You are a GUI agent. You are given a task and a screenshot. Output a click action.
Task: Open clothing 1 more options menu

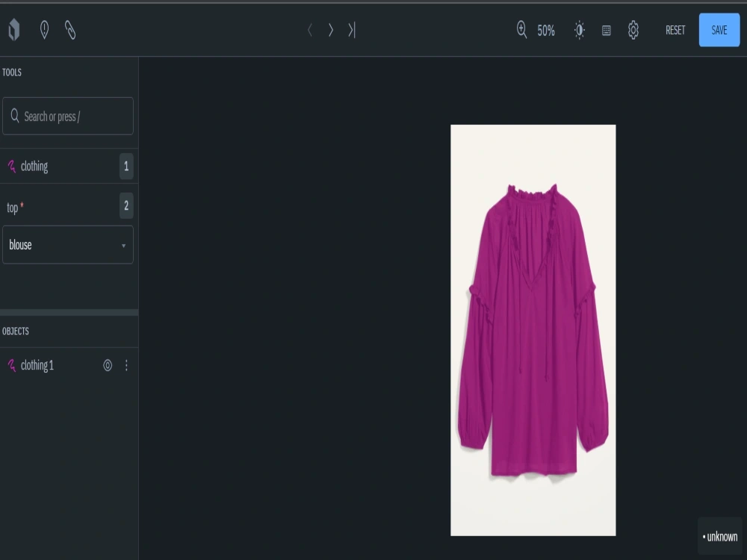[x=126, y=365]
